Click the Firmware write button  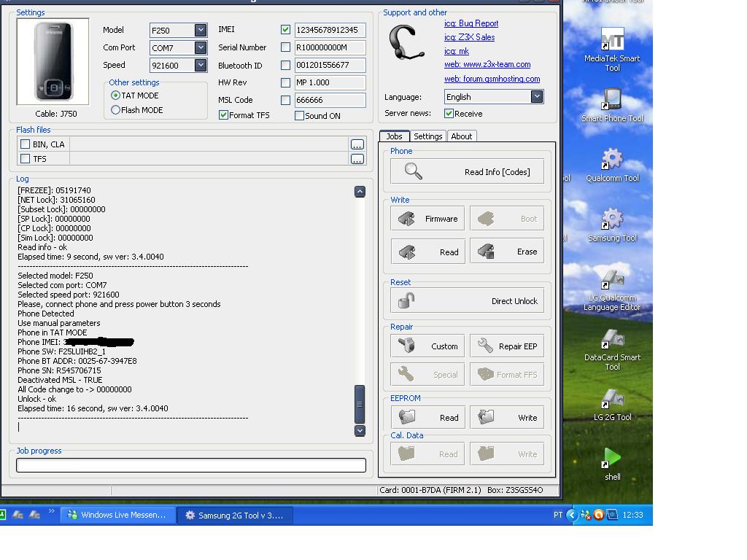[x=427, y=219]
